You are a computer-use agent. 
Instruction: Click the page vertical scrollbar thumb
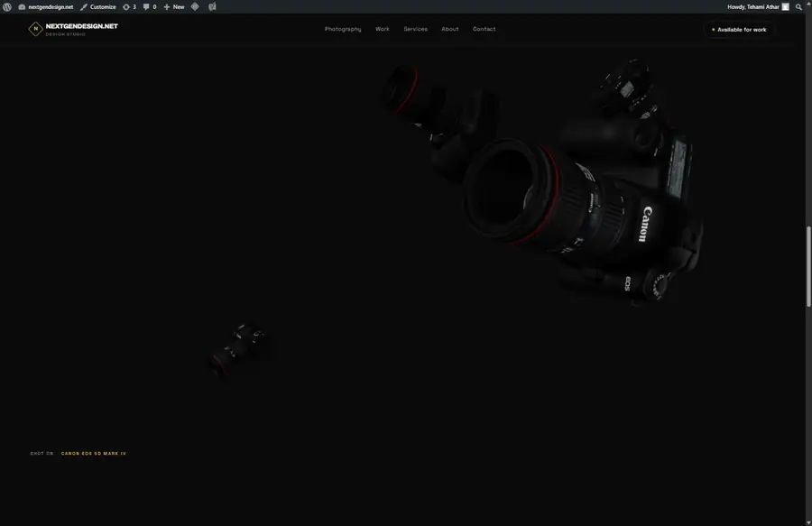[x=808, y=267]
